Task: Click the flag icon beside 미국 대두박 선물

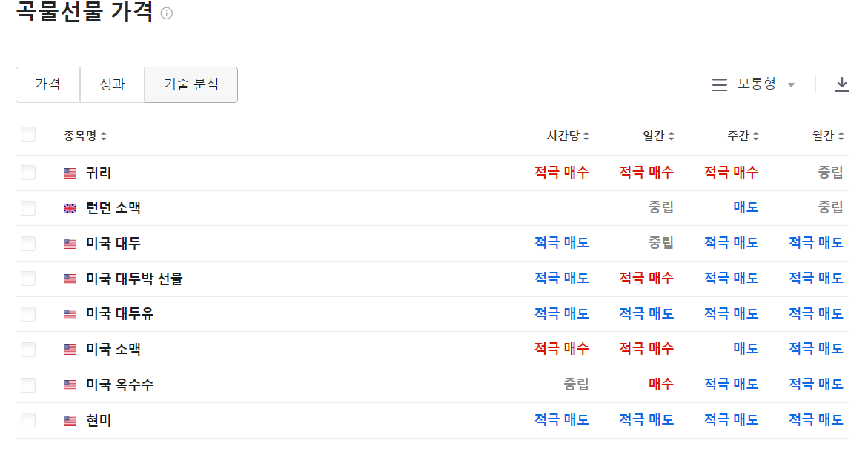Action: [70, 279]
